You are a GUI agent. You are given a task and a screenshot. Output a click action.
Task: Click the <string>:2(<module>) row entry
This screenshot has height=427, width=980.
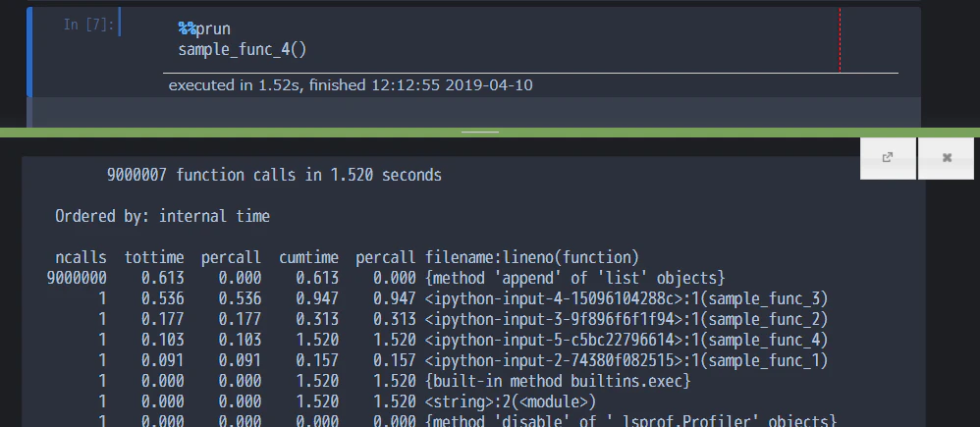click(511, 401)
